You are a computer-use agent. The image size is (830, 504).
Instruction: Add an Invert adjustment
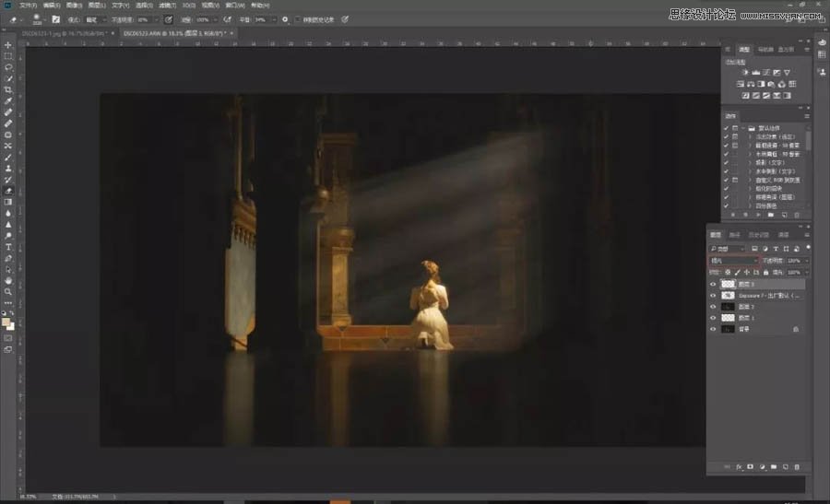coord(745,95)
